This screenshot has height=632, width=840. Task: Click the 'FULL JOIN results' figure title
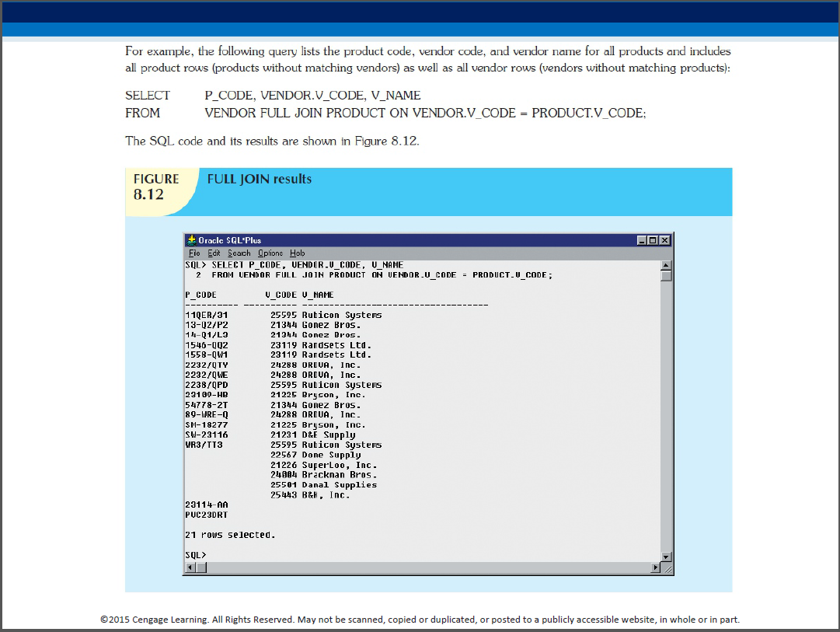coord(260,179)
